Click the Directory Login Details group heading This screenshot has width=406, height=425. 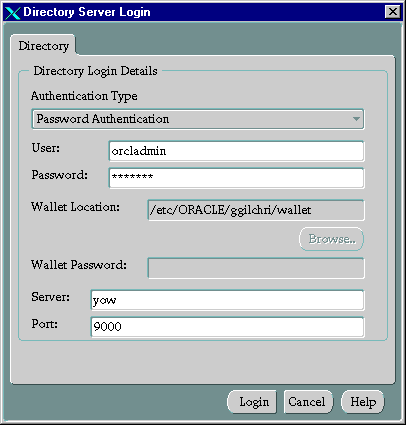coord(95,71)
